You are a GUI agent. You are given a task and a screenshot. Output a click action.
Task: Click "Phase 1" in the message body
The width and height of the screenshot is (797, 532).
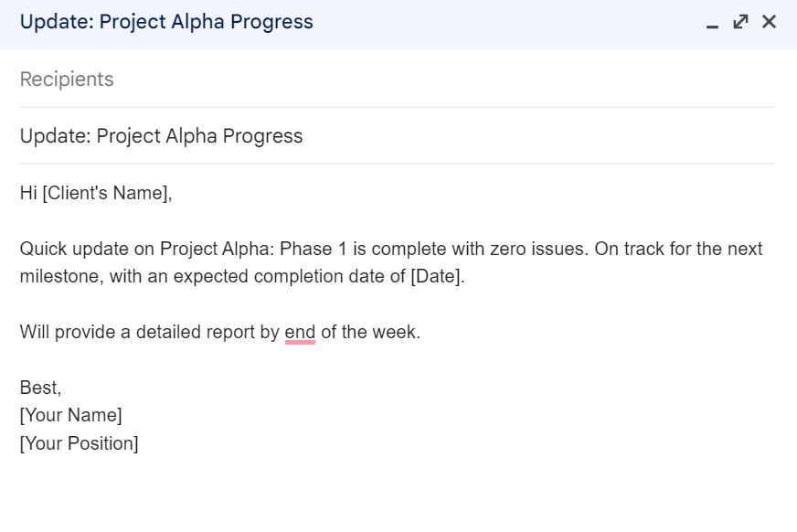coord(310,249)
